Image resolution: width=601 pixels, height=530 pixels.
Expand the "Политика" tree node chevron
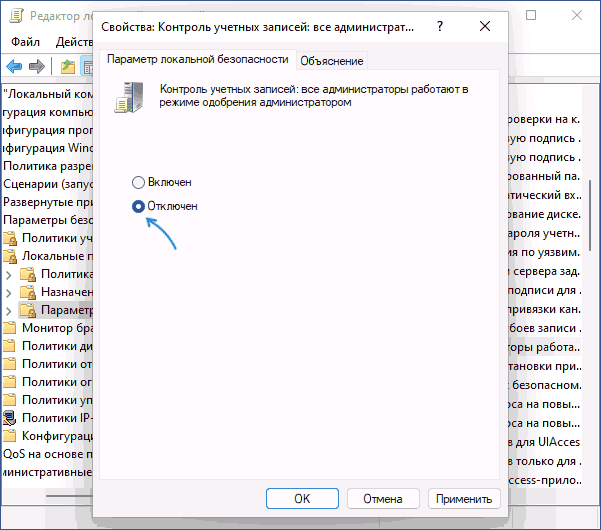pyautogui.click(x=9, y=274)
